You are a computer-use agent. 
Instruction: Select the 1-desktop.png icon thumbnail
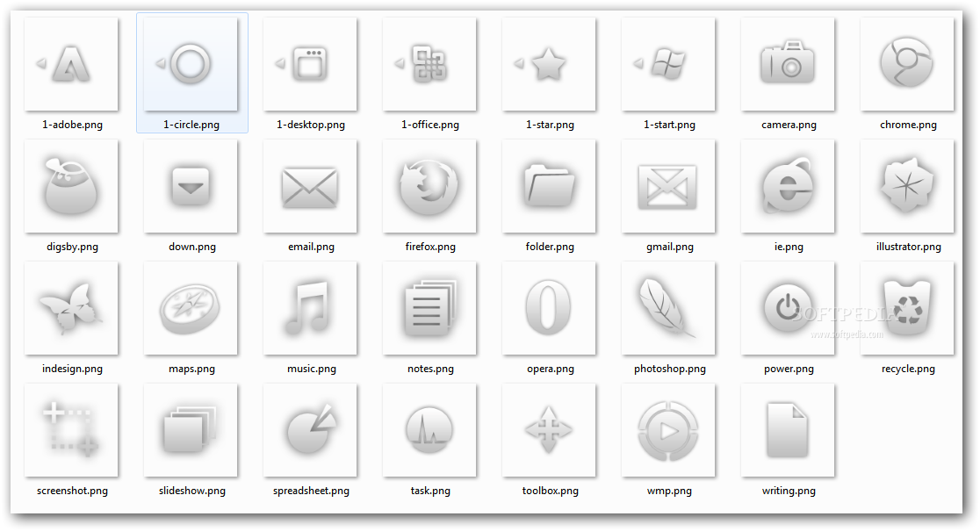pos(310,64)
